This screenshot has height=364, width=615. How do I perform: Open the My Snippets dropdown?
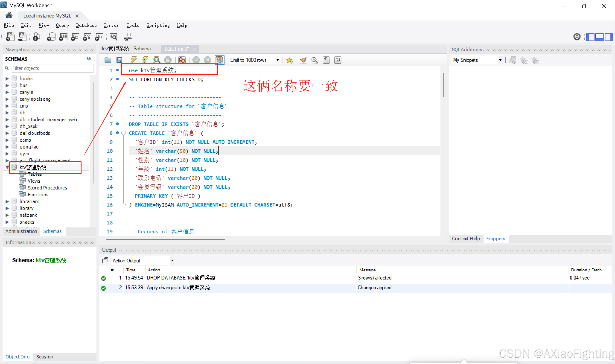(x=500, y=60)
